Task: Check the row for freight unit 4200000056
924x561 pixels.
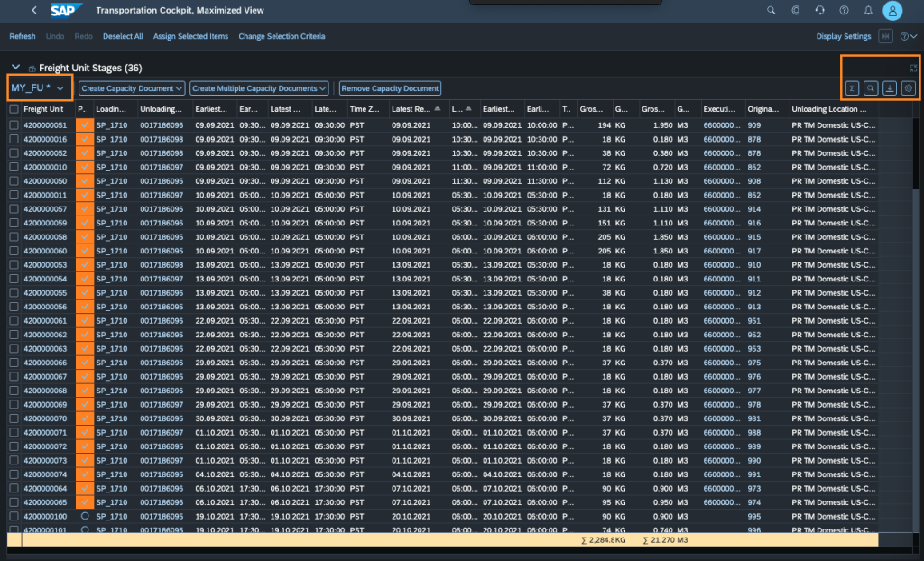Action: tap(14, 307)
